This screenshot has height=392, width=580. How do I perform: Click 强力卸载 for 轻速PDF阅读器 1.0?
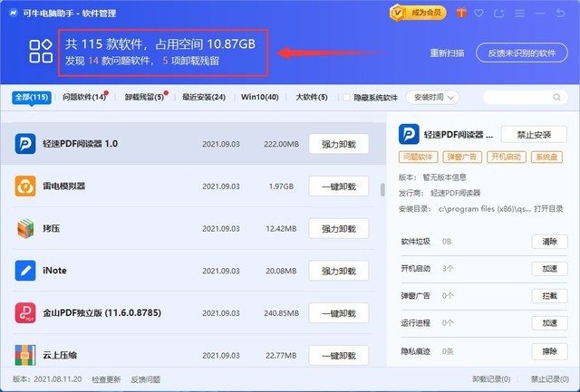339,144
